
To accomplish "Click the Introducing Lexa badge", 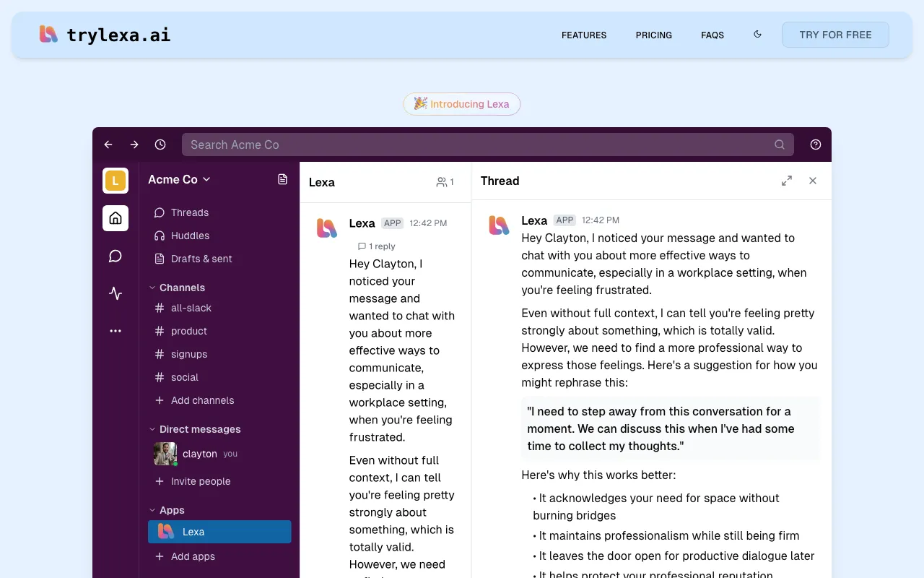I will coord(462,104).
